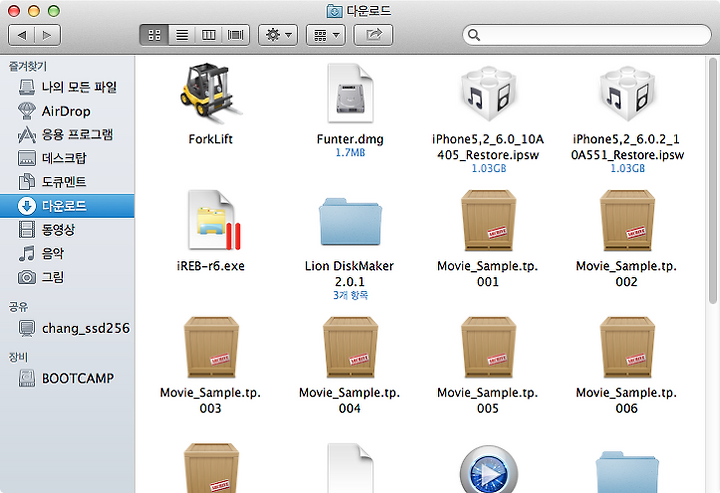This screenshot has width=720, height=493.
Task: Select Movie_Sample.tp.001 archive icon
Action: click(488, 220)
